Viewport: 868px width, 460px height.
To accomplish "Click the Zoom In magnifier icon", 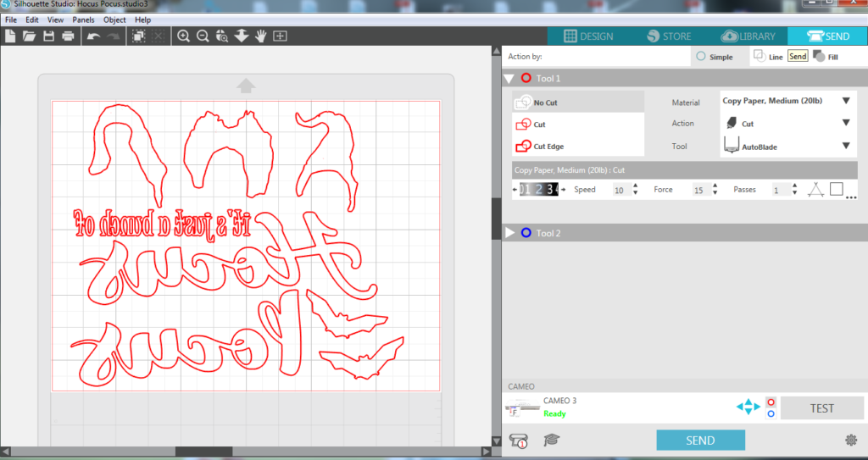I will tap(183, 36).
